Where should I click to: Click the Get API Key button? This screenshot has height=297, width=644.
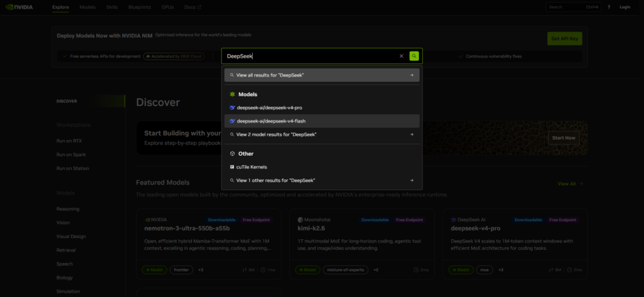[564, 38]
